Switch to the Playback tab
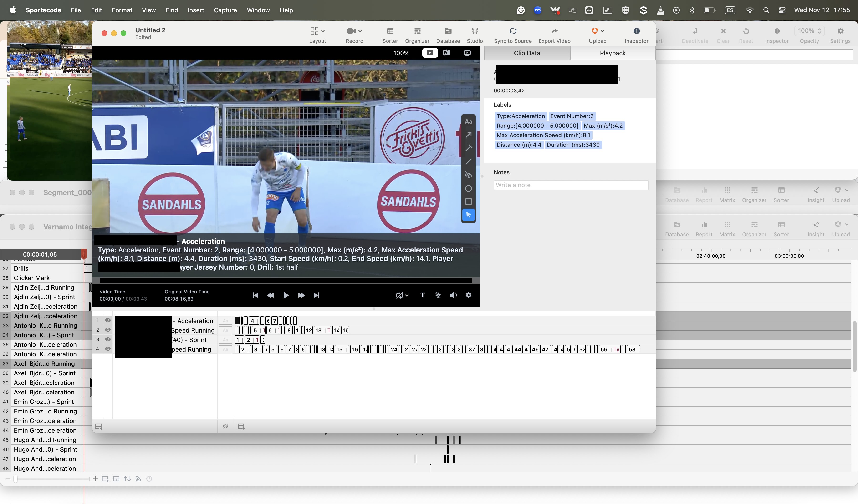This screenshot has height=504, width=858. [613, 53]
